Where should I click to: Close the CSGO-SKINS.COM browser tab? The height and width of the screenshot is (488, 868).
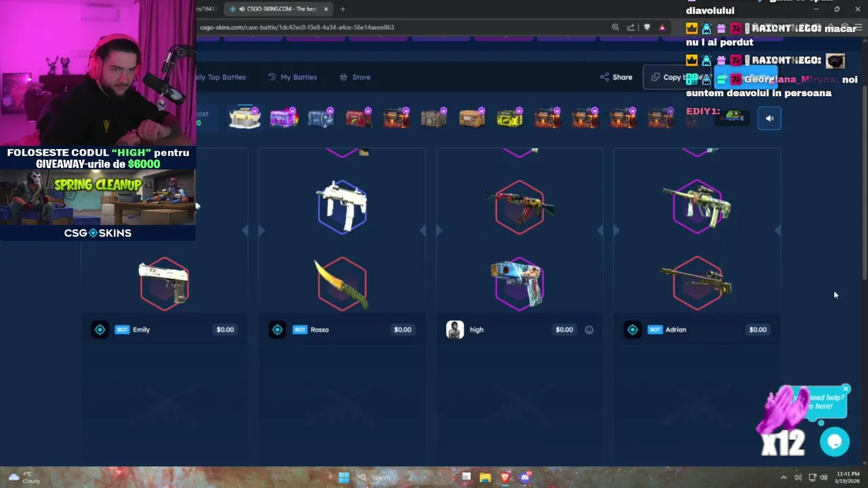(326, 9)
